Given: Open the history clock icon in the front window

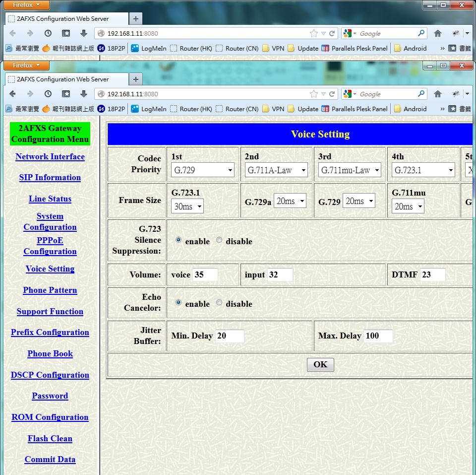Looking at the screenshot, I should click(x=48, y=94).
